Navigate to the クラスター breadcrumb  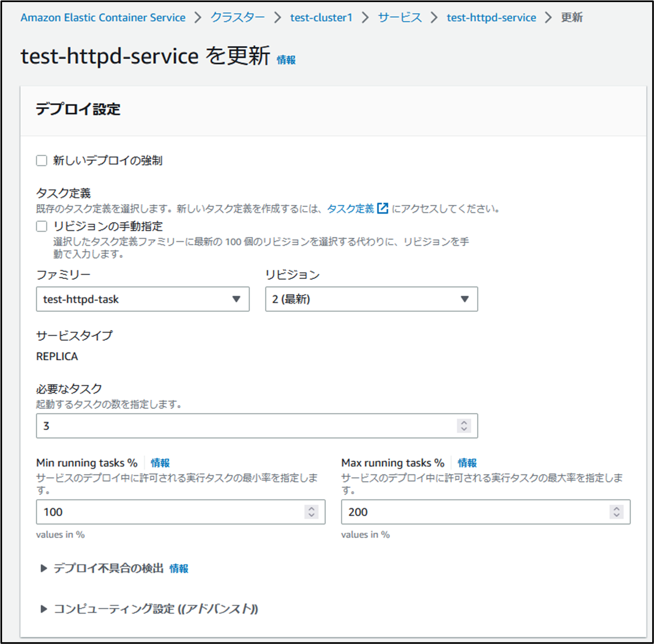click(237, 18)
